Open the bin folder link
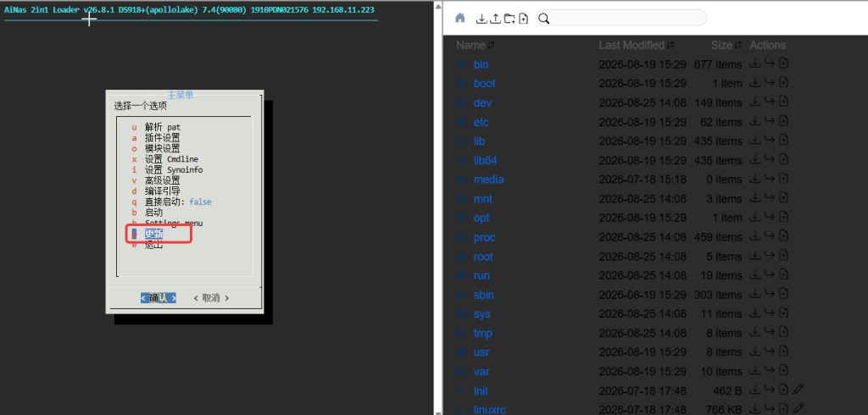The image size is (868, 415). [x=481, y=64]
